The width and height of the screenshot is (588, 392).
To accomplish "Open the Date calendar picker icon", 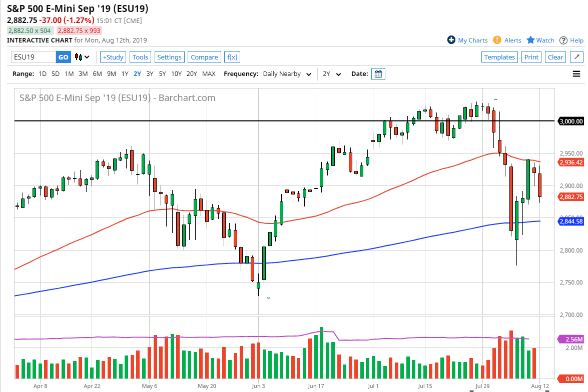I will (x=378, y=73).
